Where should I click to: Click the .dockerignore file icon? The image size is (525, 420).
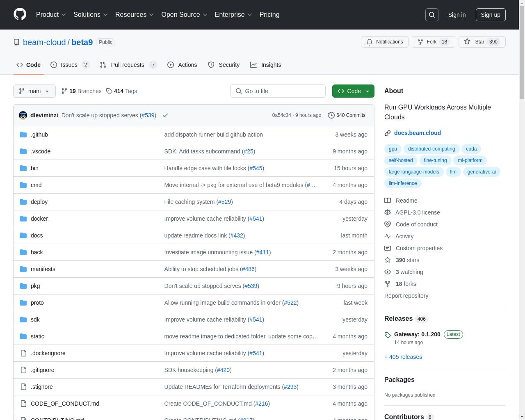23,353
